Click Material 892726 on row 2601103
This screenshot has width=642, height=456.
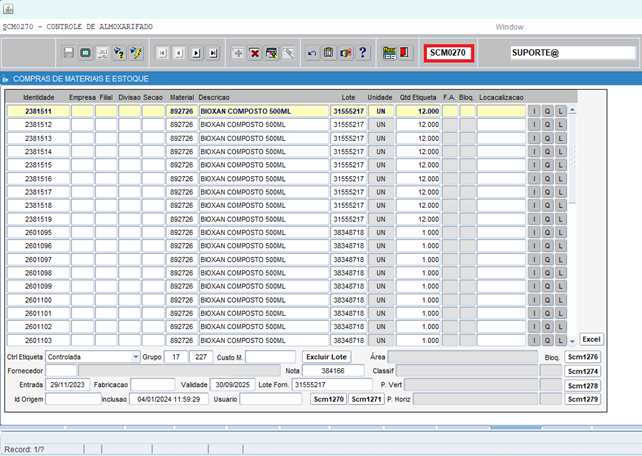[x=182, y=340]
